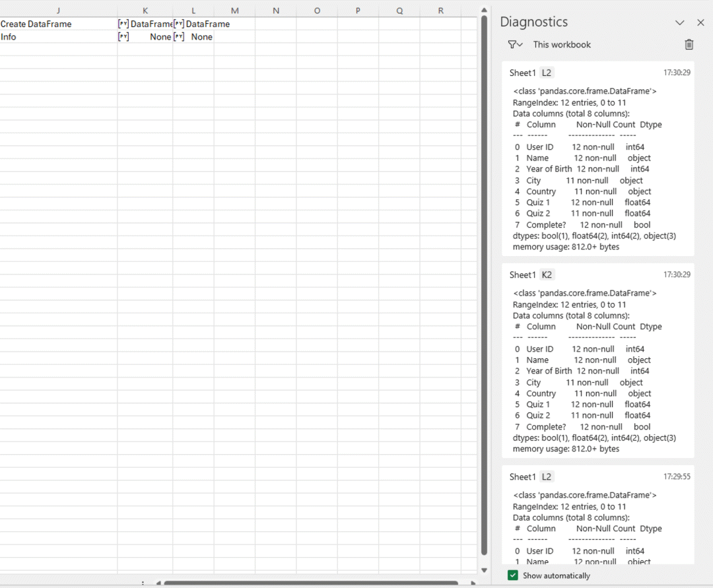Image resolution: width=713 pixels, height=588 pixels.
Task: Select column Q header
Action: point(399,11)
